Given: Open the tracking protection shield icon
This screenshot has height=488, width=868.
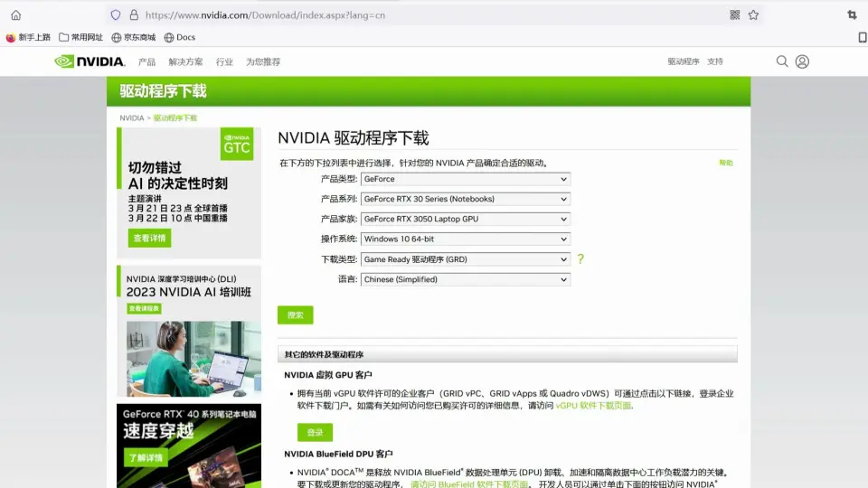Looking at the screenshot, I should click(115, 15).
